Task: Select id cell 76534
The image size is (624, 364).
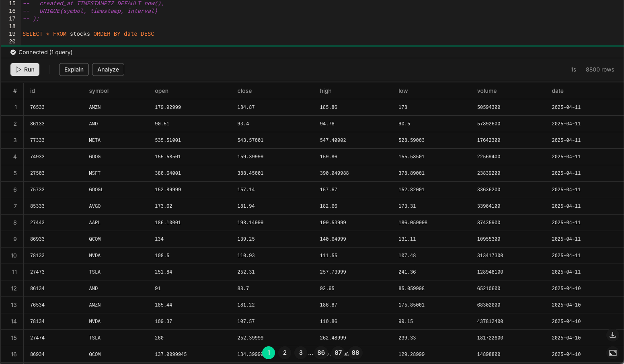Action: coord(37,305)
